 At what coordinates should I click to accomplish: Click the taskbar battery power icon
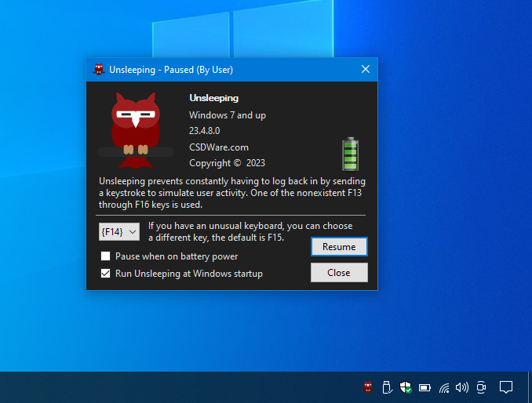tap(425, 387)
